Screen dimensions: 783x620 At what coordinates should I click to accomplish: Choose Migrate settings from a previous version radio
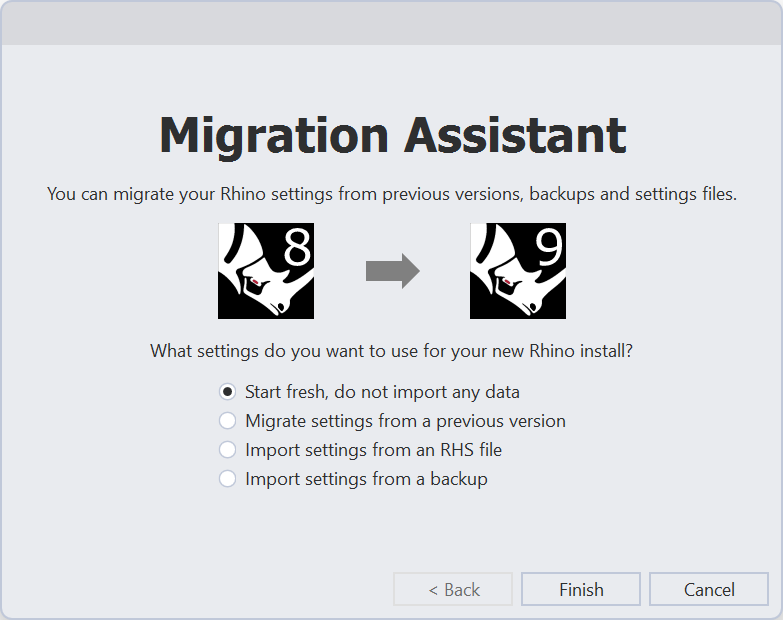[227, 421]
